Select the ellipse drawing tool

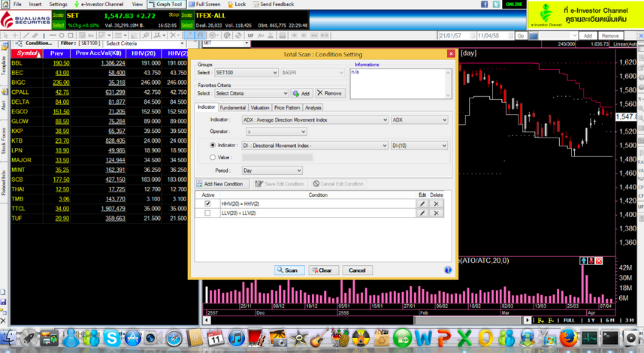tap(62, 35)
